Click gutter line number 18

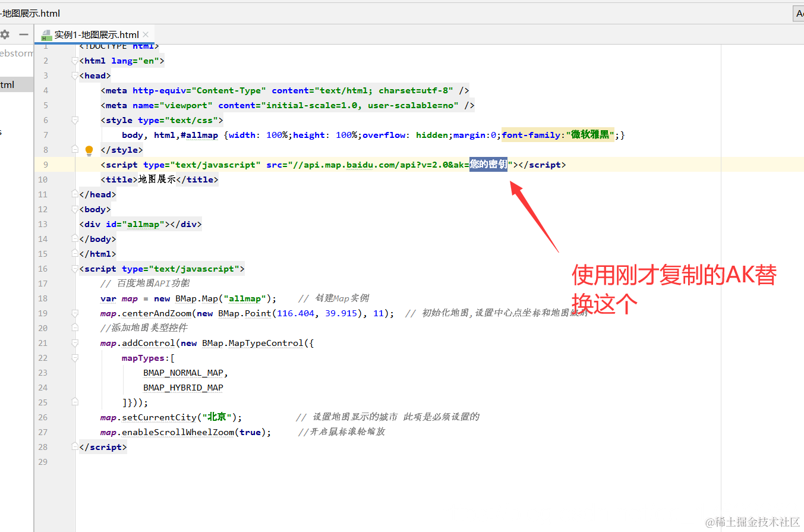pos(43,298)
